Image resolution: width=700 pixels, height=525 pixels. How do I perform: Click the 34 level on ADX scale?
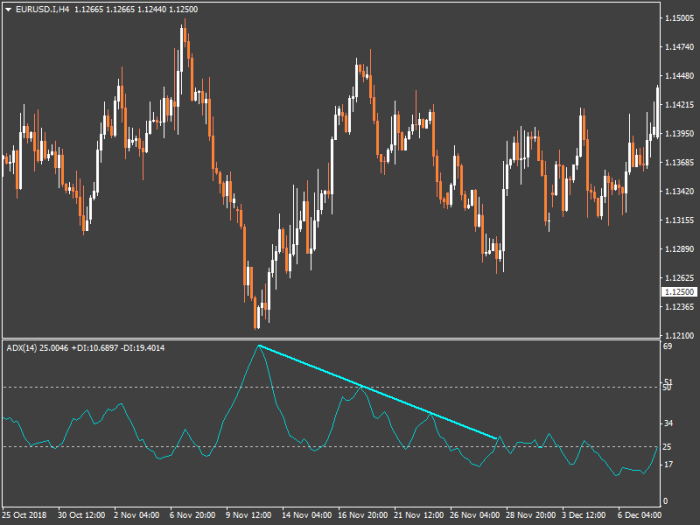click(x=668, y=423)
